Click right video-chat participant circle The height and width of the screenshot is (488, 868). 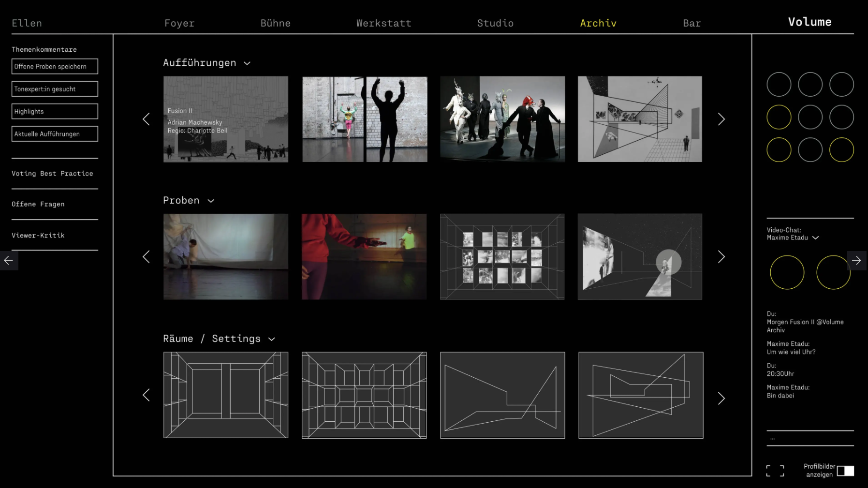point(833,272)
